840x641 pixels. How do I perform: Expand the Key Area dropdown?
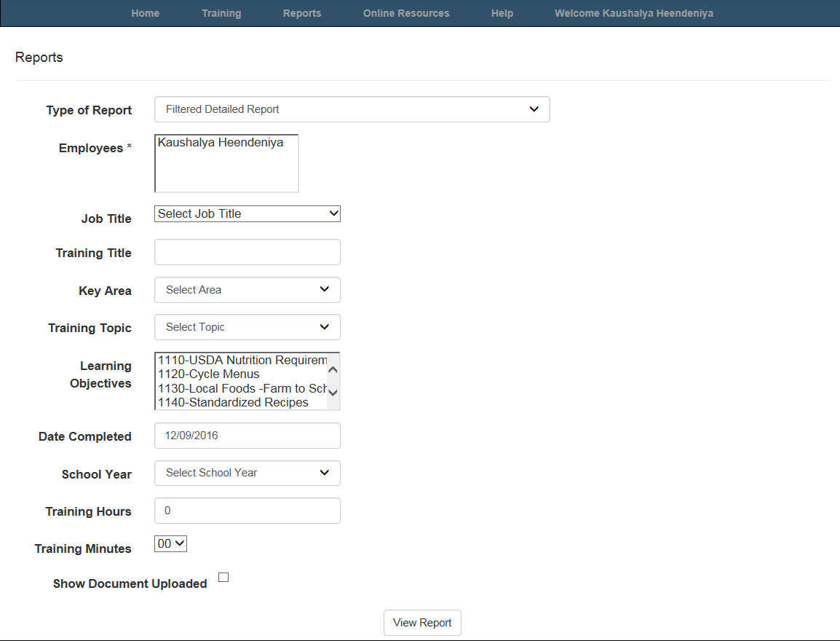(x=247, y=290)
